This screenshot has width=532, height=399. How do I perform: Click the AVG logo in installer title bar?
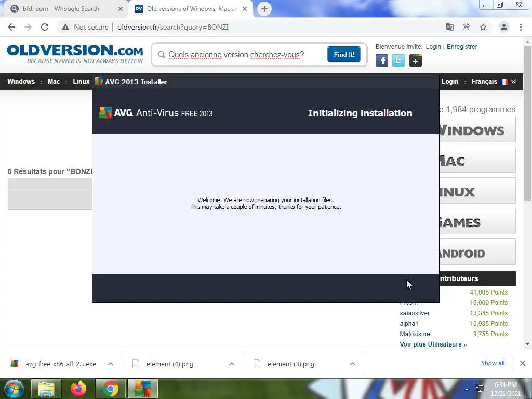[98, 82]
